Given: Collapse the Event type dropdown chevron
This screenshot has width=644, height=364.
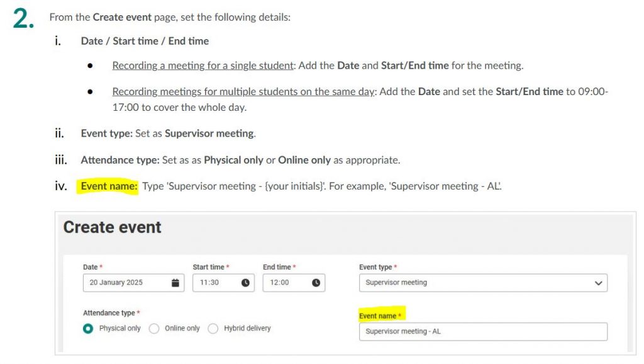Looking at the screenshot, I should [x=599, y=283].
